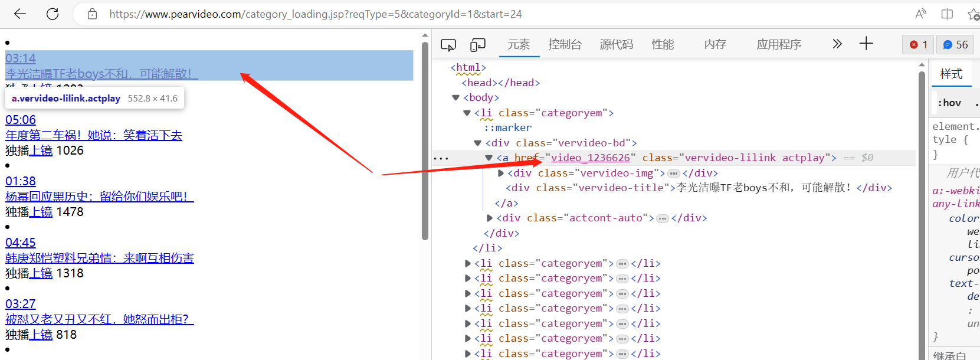
Task: Click 上镜 link next to 1318
Action: [x=41, y=273]
